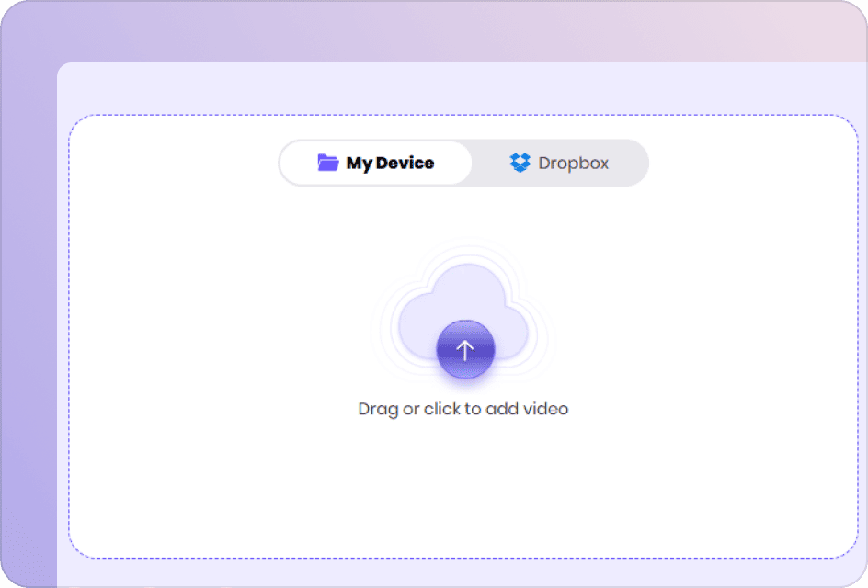Activate the My Device segmented control option
868x588 pixels.
(375, 163)
